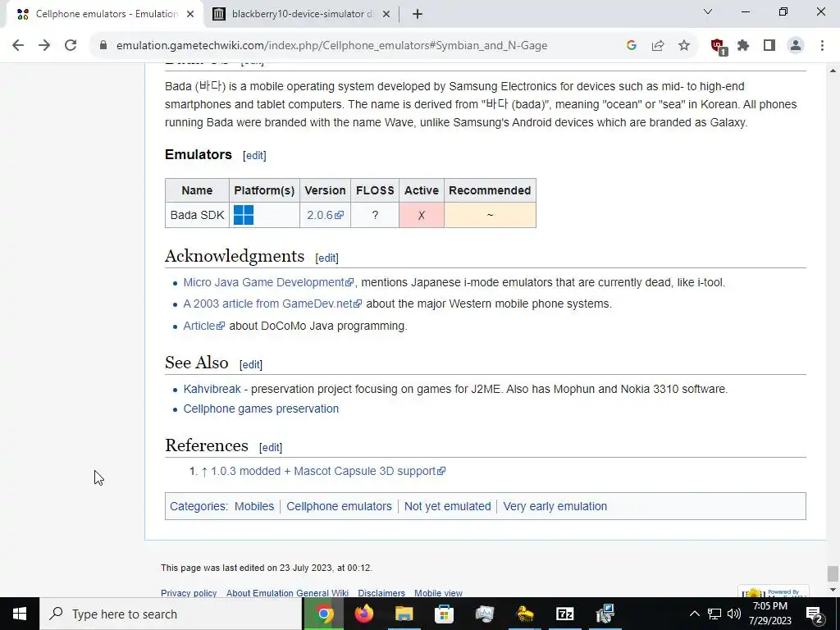Screen dimensions: 840x630
Task: Show hidden system tray icons
Action: click(x=694, y=614)
